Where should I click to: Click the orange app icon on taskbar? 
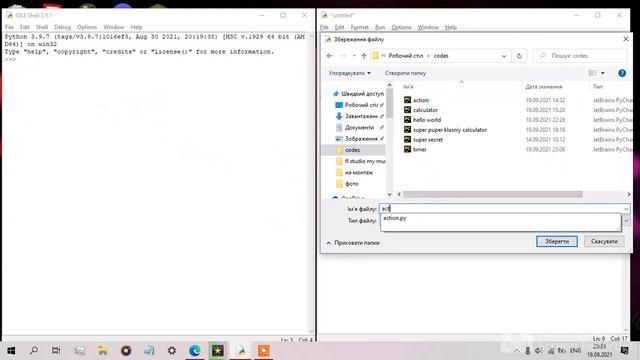264,351
